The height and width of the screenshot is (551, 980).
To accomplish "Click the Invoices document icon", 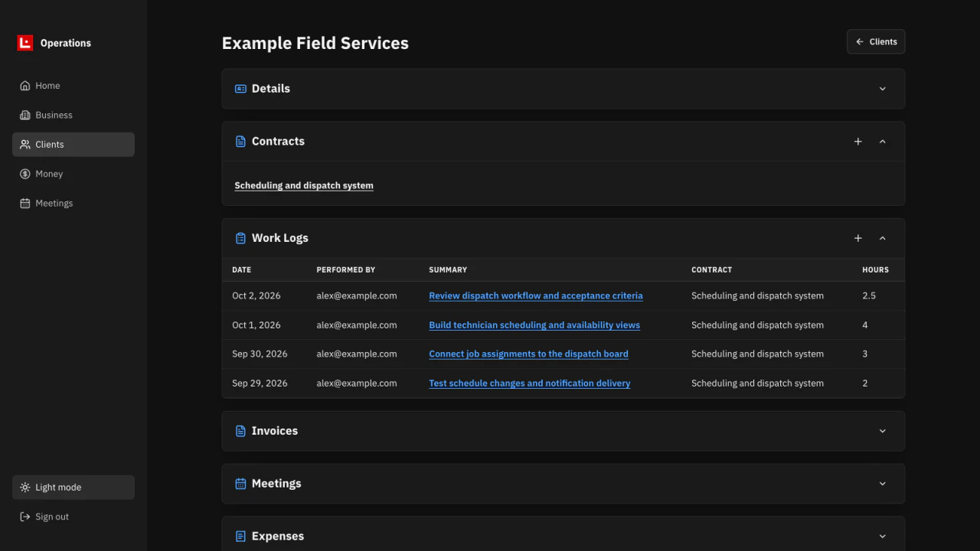I will [240, 431].
